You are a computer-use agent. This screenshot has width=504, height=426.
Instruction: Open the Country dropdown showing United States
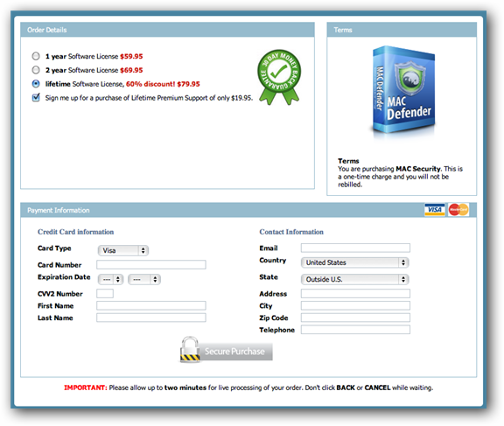coord(355,262)
